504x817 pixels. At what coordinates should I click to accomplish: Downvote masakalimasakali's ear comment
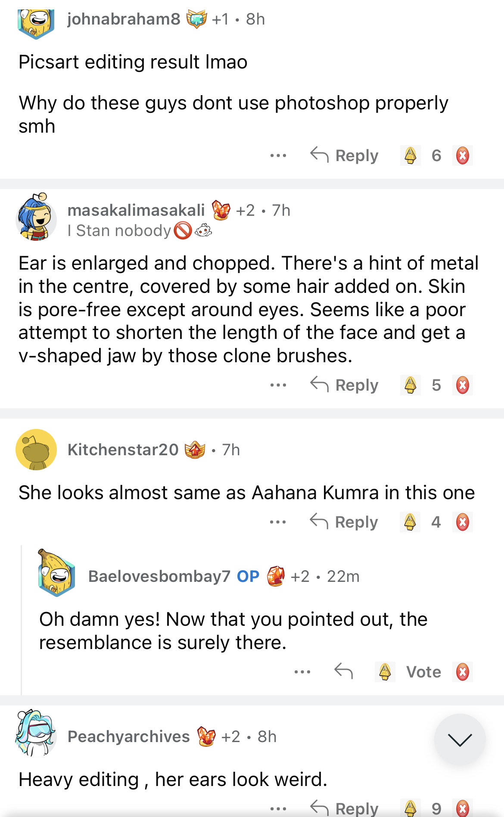tap(463, 385)
